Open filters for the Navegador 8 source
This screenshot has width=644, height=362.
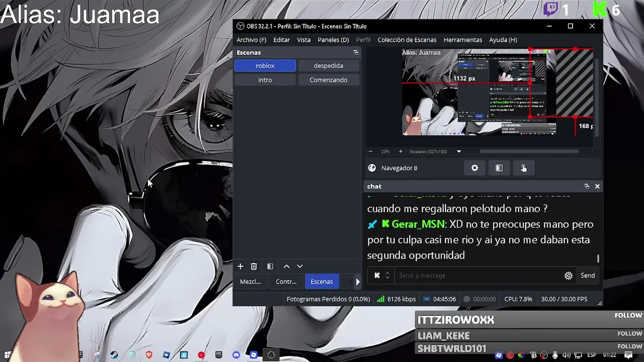(499, 168)
